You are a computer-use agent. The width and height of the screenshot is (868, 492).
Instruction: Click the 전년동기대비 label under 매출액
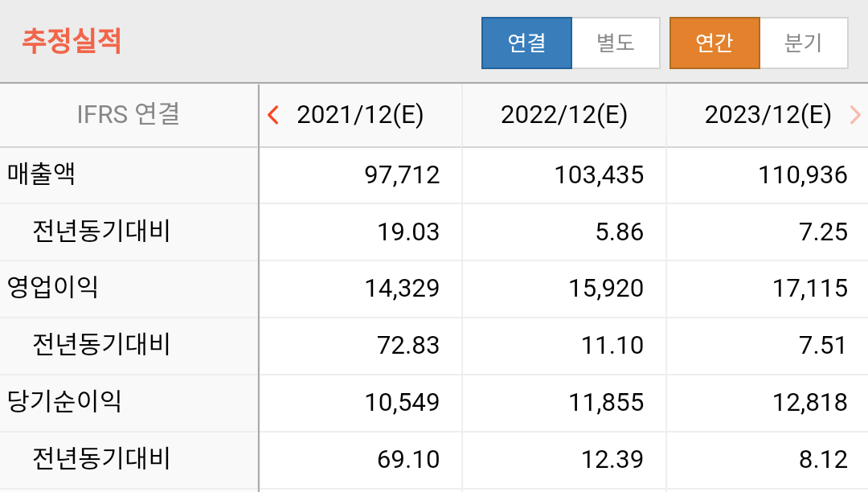coord(101,232)
